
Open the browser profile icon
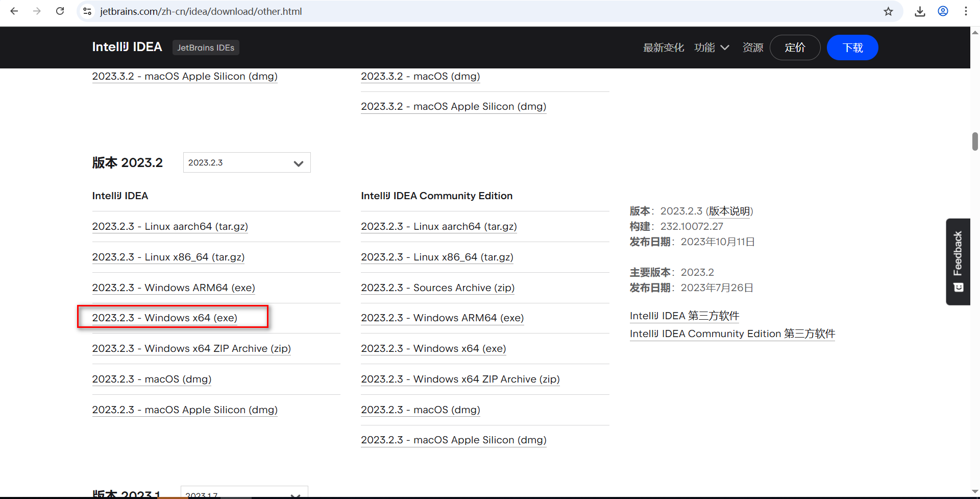click(943, 11)
